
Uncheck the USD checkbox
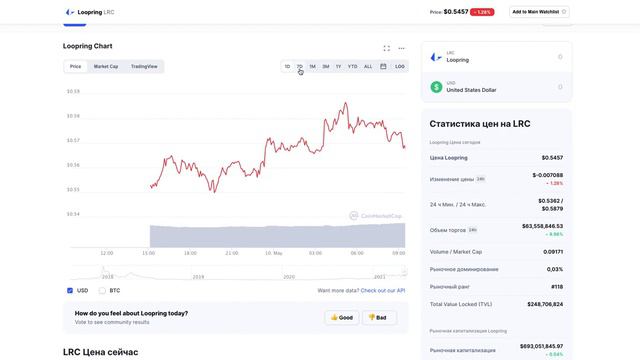(x=70, y=291)
